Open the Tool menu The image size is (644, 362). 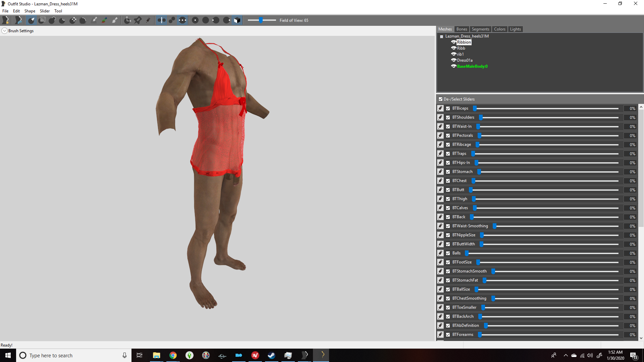[x=58, y=11]
